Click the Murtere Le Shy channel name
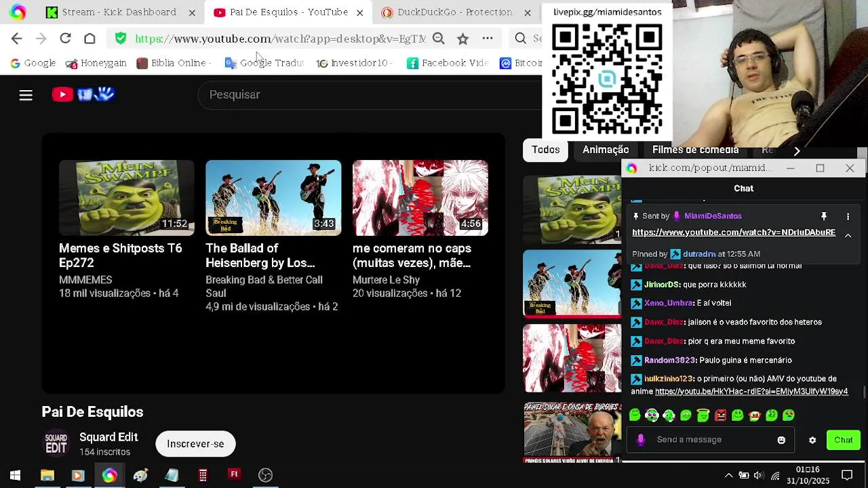This screenshot has width=868, height=488. point(386,280)
